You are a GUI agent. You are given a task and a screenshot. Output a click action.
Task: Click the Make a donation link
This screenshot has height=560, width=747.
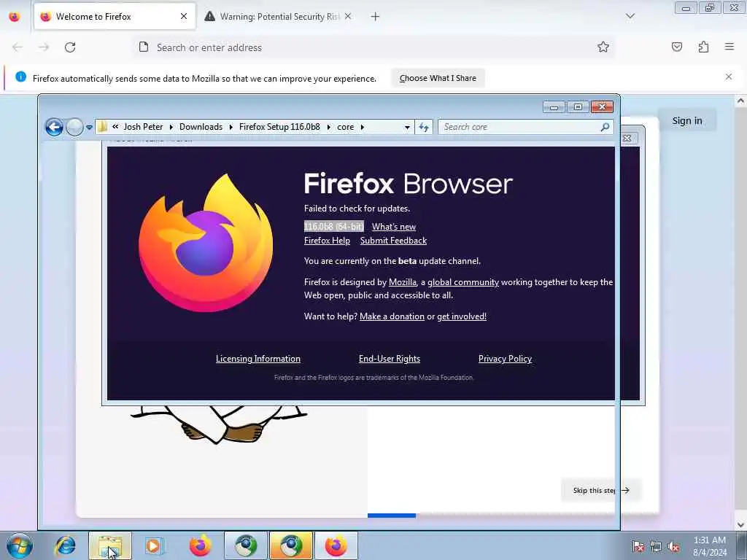(x=392, y=316)
